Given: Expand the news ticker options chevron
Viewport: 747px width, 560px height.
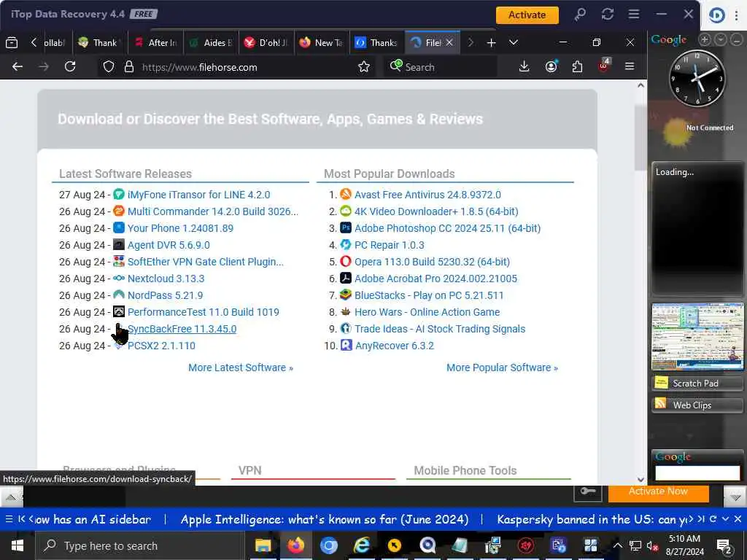Looking at the screenshot, I should click(x=725, y=519).
